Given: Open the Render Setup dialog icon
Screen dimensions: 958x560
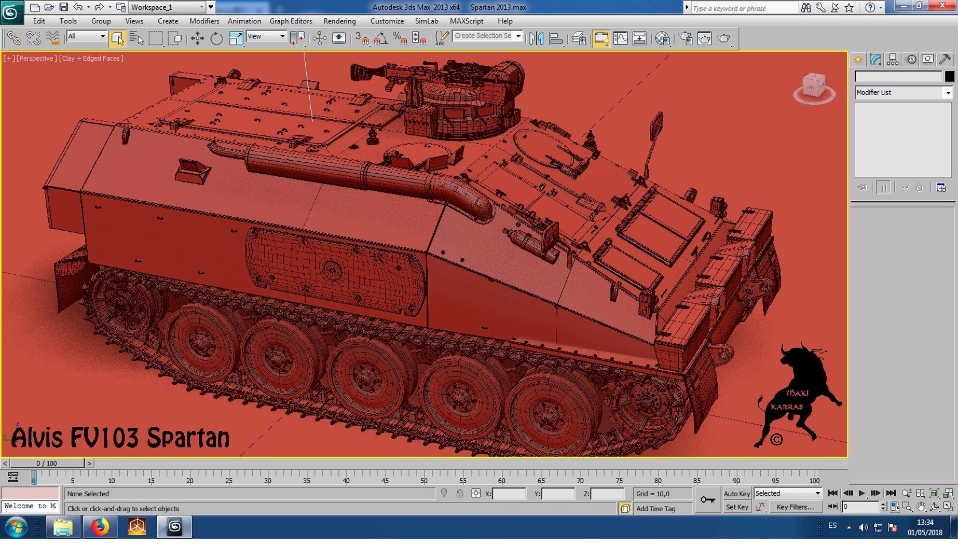Looking at the screenshot, I should coord(685,38).
